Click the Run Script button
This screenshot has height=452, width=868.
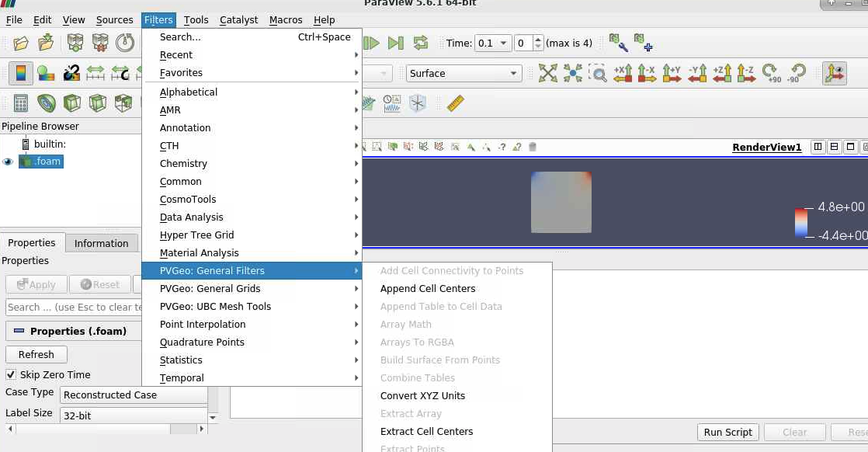(728, 432)
